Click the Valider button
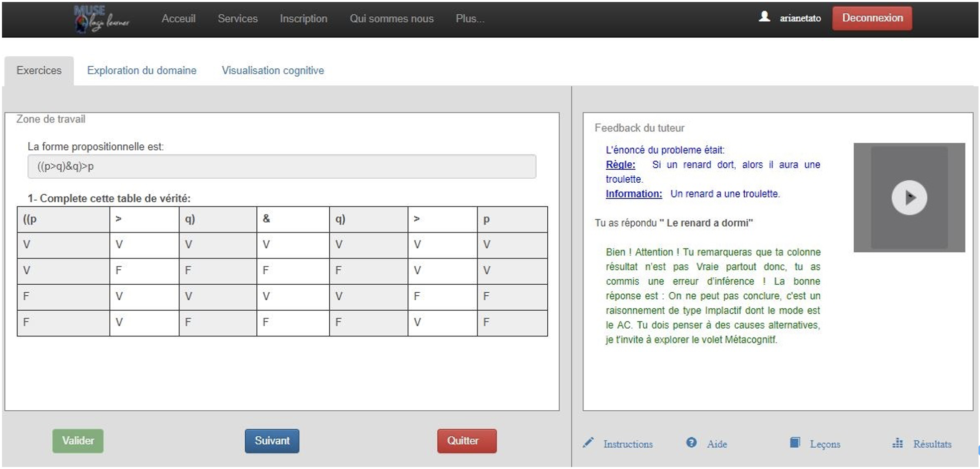 78,441
